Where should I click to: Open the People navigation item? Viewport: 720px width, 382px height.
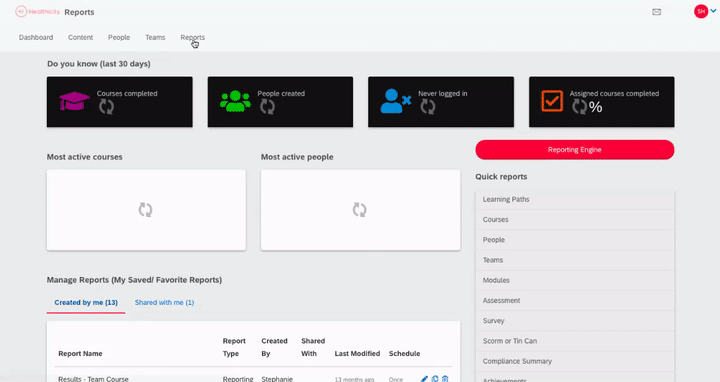click(119, 37)
